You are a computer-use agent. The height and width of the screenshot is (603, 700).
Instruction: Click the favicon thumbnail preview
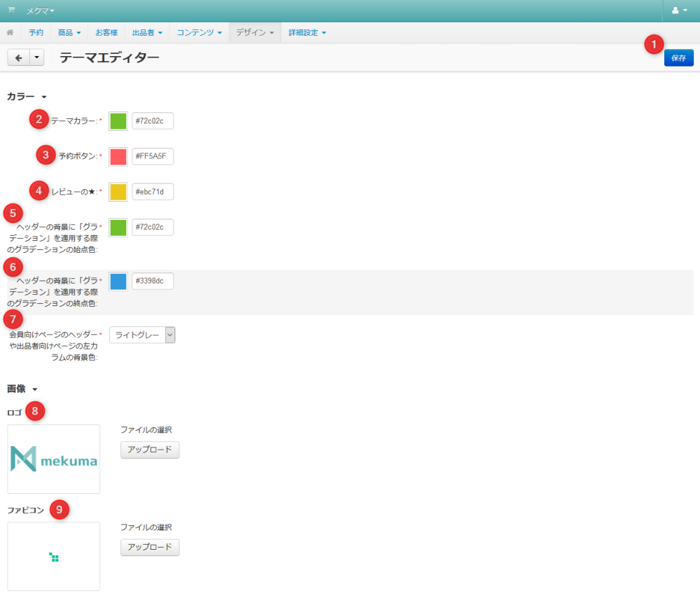click(54, 557)
